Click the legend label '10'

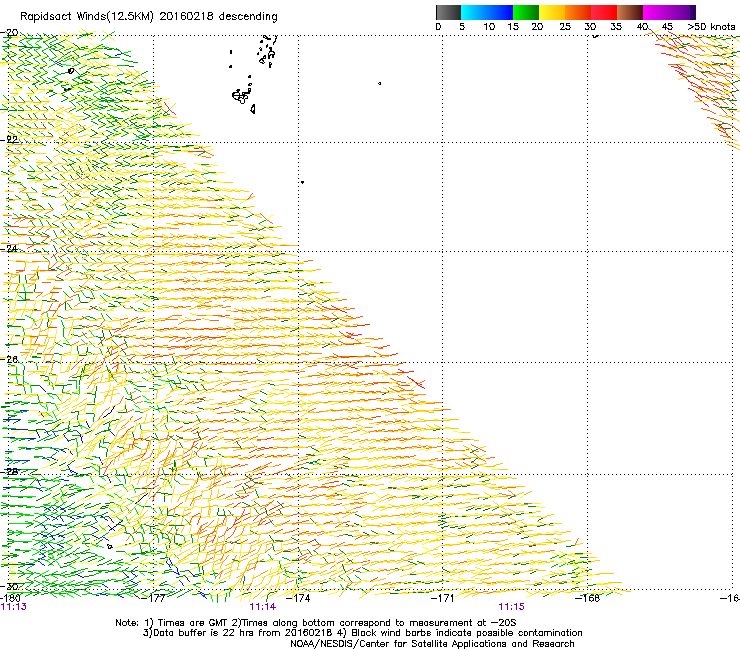click(x=489, y=26)
